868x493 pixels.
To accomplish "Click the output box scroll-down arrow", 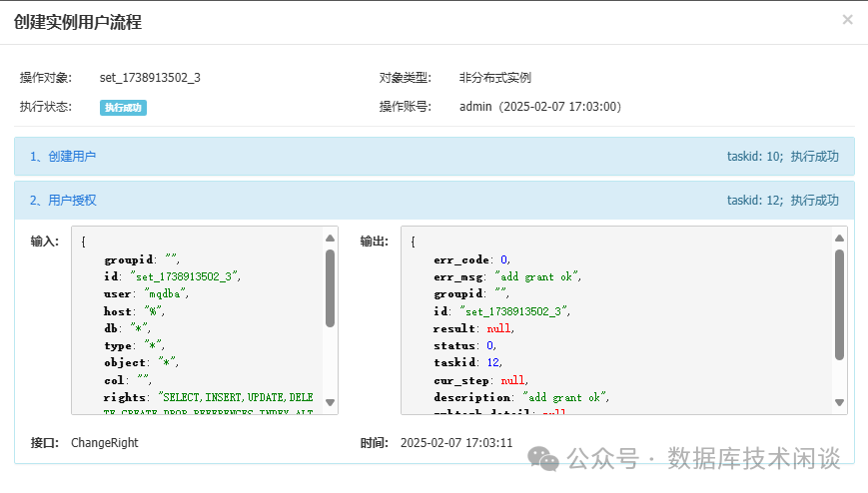I will coord(839,404).
